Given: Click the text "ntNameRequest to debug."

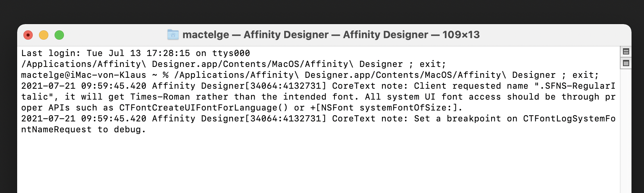Looking at the screenshot, I should click(83, 130).
